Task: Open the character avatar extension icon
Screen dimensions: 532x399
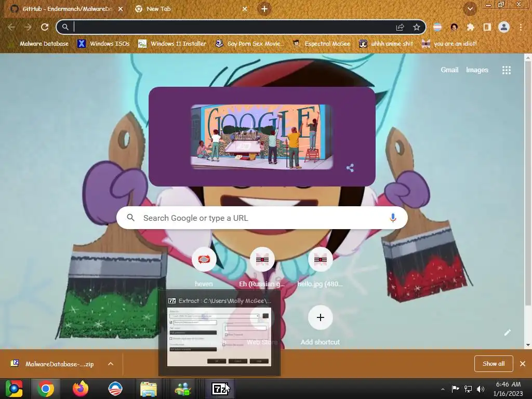Action: pyautogui.click(x=454, y=27)
